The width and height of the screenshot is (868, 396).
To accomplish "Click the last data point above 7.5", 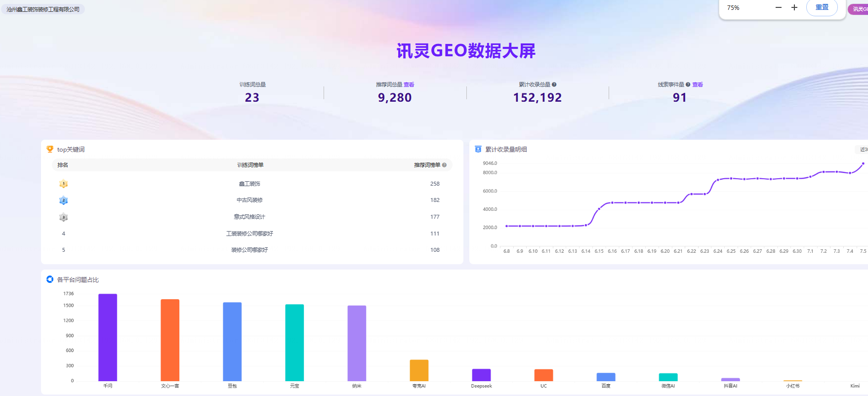I will (x=863, y=163).
